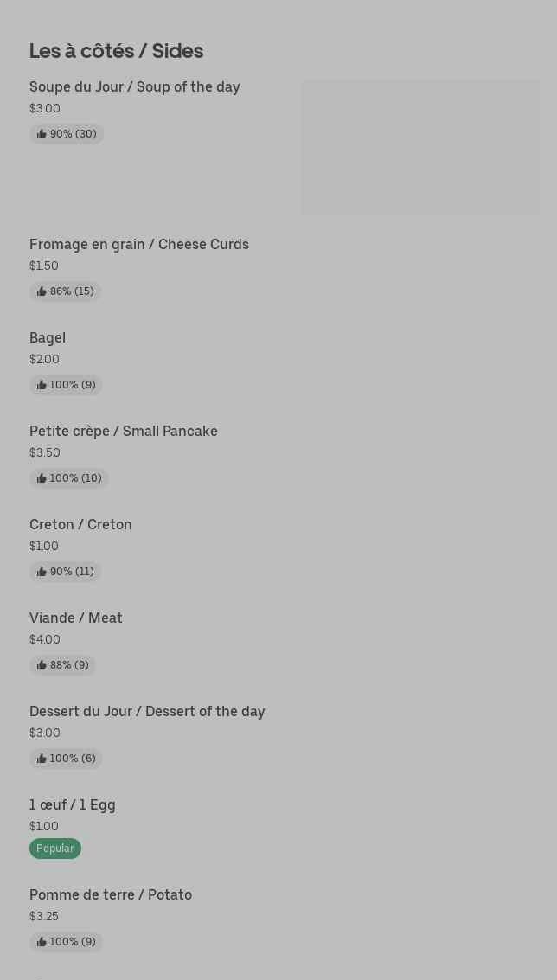Click the thumbs-up icon under Creton

click(42, 572)
